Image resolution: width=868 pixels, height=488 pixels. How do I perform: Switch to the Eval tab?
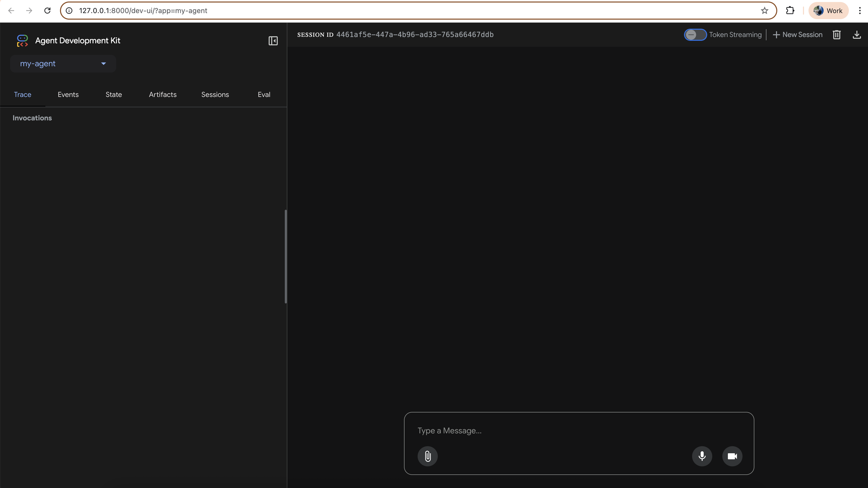coord(264,95)
